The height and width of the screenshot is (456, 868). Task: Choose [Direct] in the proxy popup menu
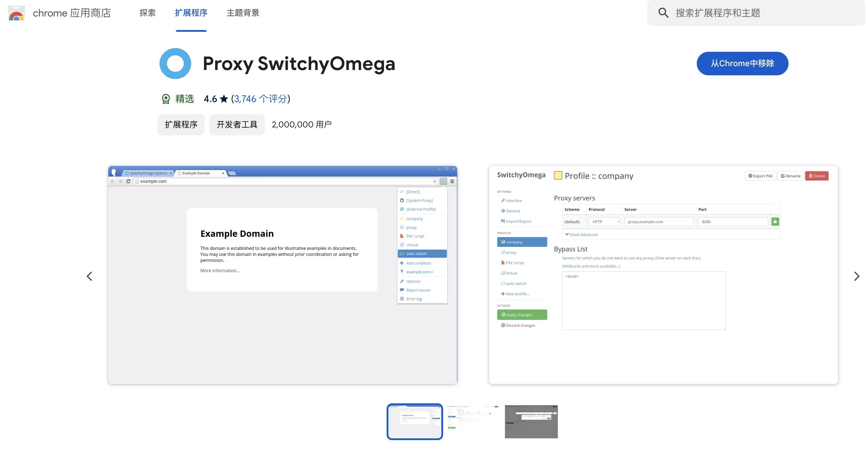tap(422, 192)
